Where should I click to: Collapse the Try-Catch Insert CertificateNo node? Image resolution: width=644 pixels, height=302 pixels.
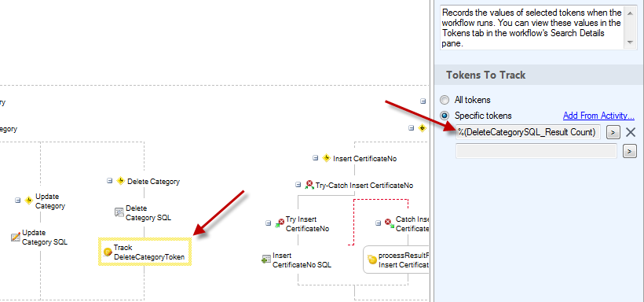pos(298,185)
